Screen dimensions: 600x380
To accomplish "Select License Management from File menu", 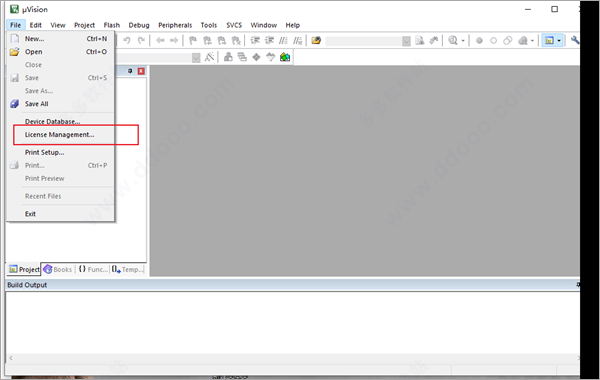I will 60,135.
